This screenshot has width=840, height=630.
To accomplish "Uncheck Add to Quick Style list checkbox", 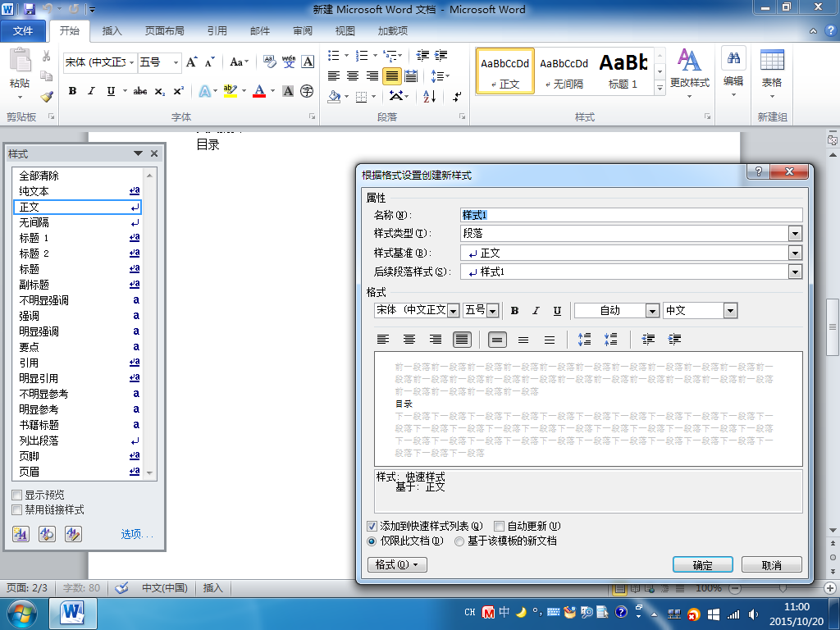I will pos(372,526).
